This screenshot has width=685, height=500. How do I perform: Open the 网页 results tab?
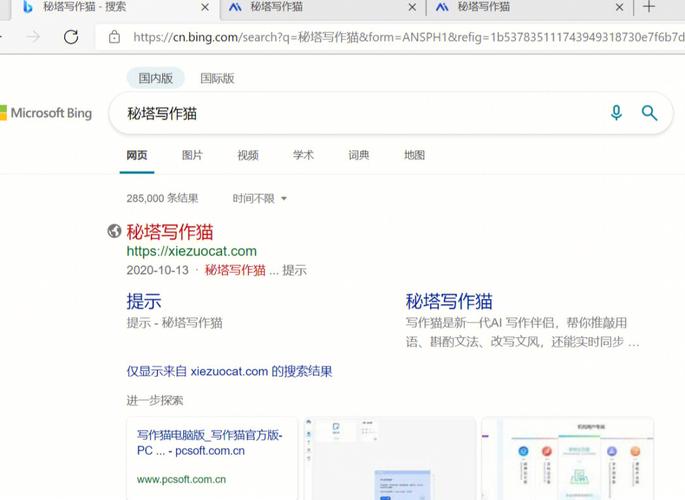click(137, 155)
